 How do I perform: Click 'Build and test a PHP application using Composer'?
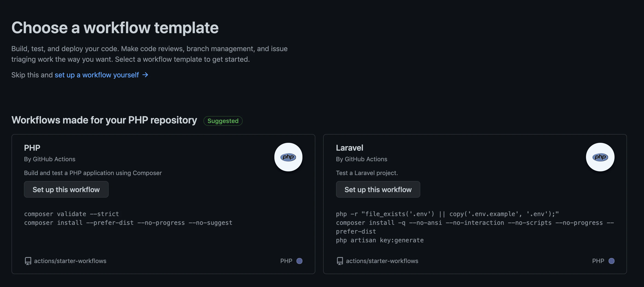click(x=93, y=173)
